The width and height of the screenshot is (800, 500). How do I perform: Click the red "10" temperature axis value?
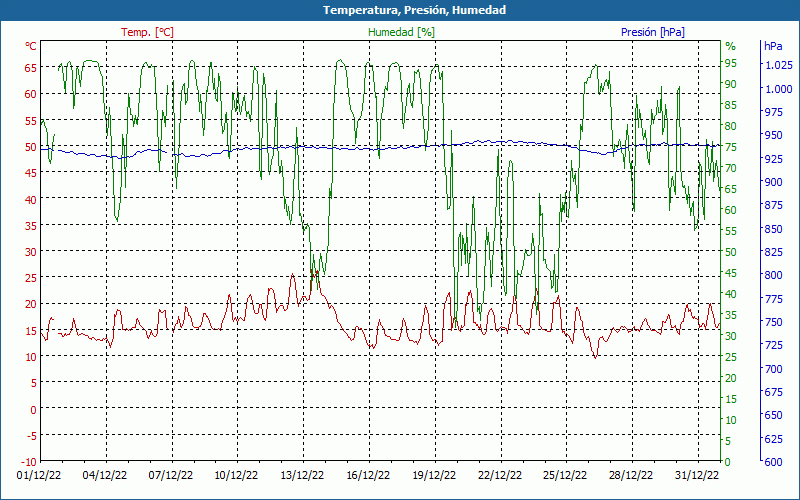31,357
